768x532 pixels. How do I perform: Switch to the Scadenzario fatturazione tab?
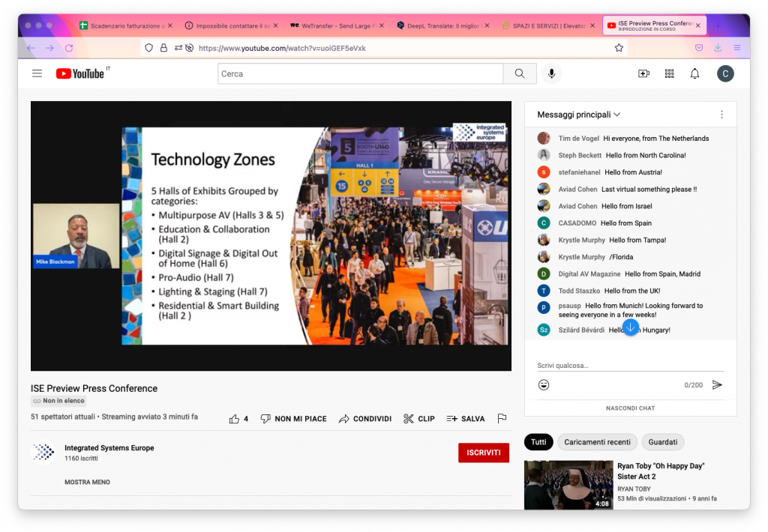tap(126, 25)
